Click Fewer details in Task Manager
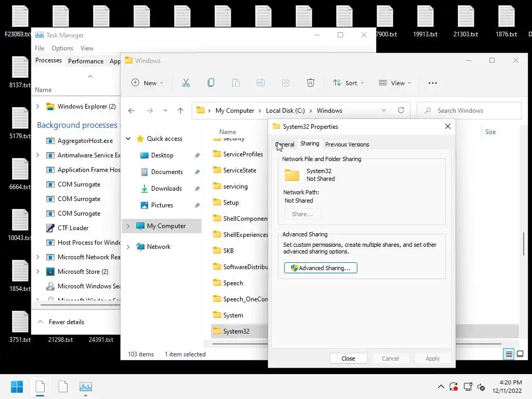 pos(61,322)
